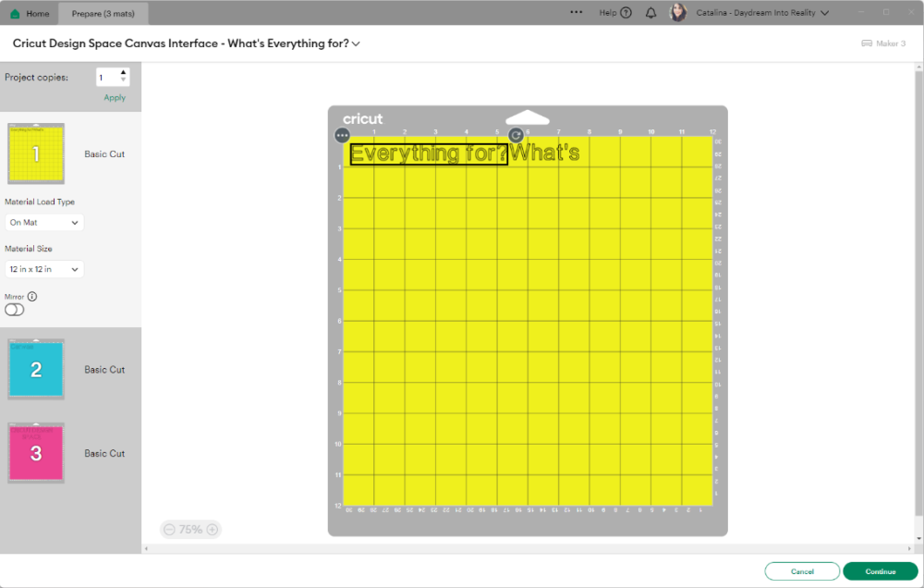Click the horizontal scrollbar right arrow
Viewport: 924px width, 588px height.
coord(909,548)
